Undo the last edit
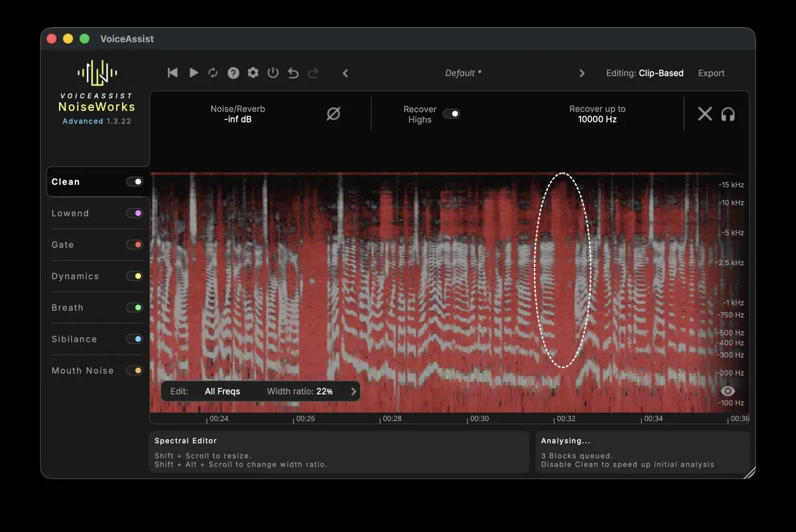The width and height of the screenshot is (796, 532). (293, 73)
